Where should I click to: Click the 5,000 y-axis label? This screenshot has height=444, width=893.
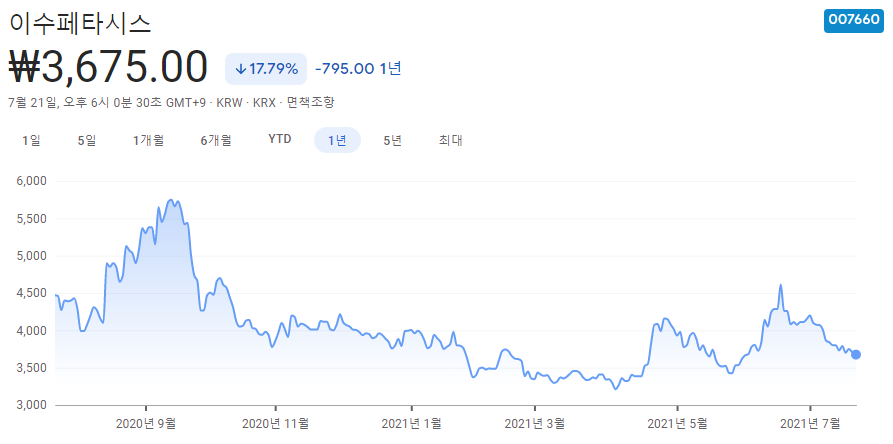(32, 256)
